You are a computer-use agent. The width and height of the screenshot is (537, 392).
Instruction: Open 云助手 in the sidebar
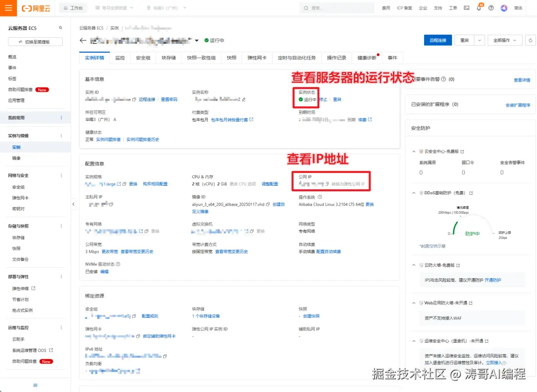tap(18, 339)
